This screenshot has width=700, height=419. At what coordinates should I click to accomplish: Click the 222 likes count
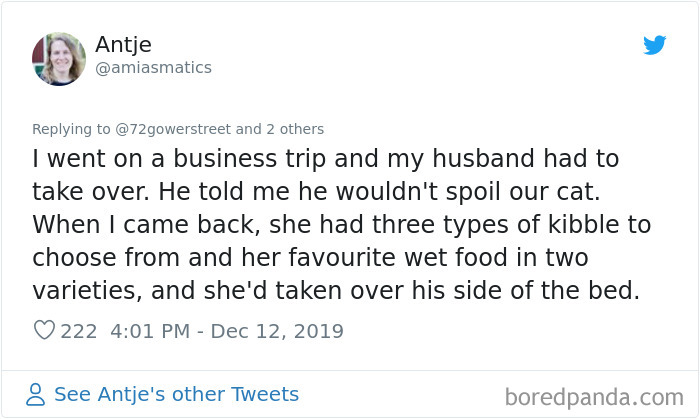pos(78,330)
